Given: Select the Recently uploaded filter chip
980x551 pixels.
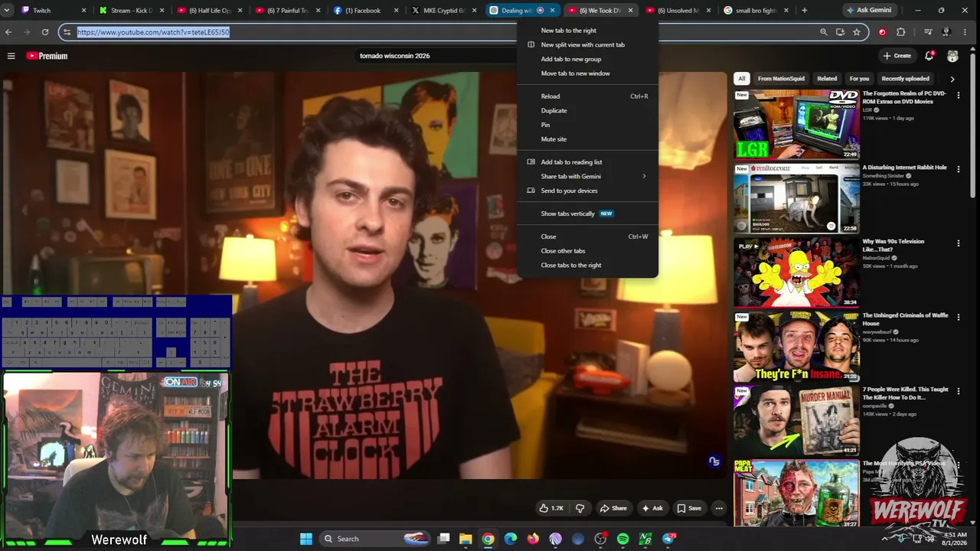Looking at the screenshot, I should [x=905, y=79].
